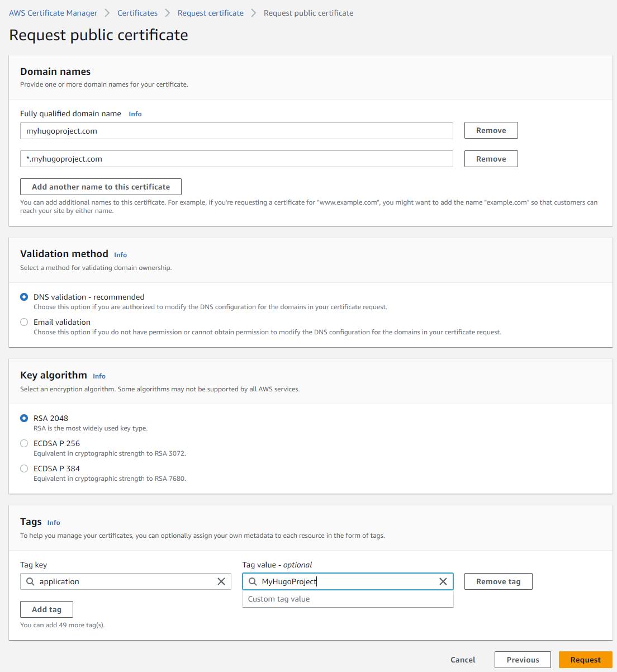Cancel the certificate request
This screenshot has width=617, height=672.
point(463,660)
